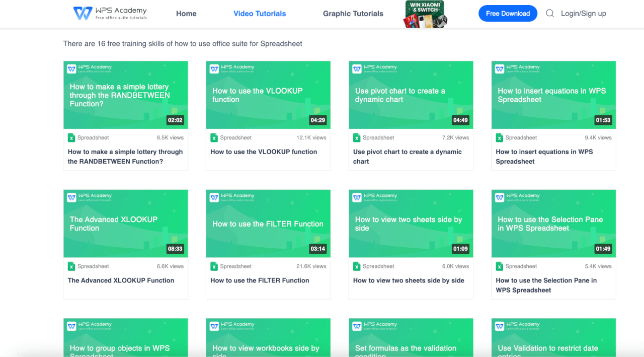Open Login/Sign up link
The image size is (644, 357).
pos(584,14)
